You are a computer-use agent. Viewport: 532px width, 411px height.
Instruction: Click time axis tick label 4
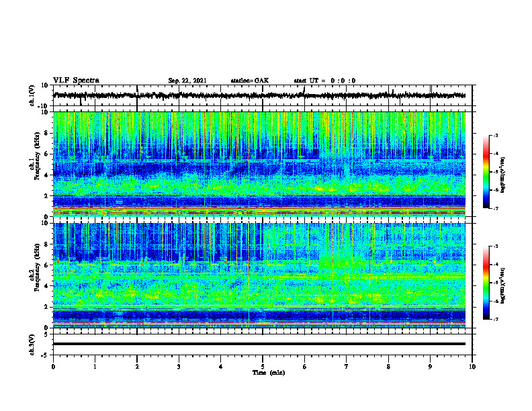(x=220, y=367)
